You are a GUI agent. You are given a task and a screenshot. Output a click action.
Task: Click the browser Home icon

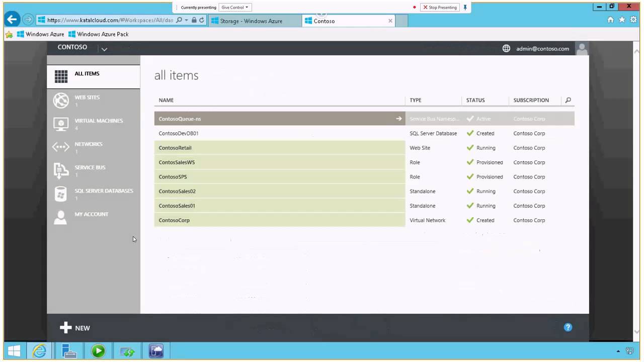tap(610, 20)
